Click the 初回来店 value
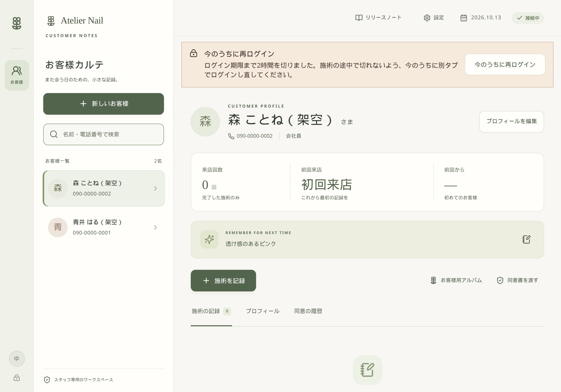This screenshot has height=392, width=561. (x=327, y=184)
